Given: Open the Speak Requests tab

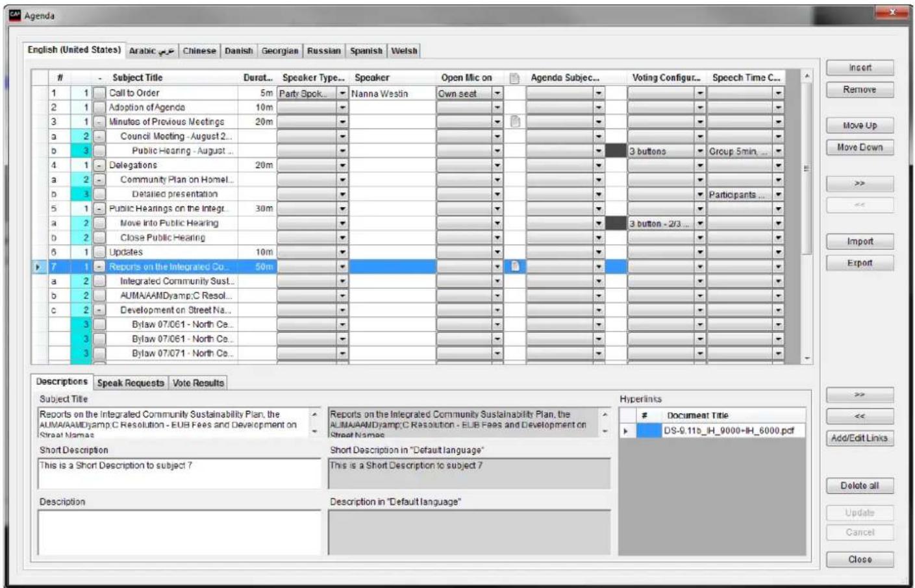Looking at the screenshot, I should pyautogui.click(x=131, y=383).
